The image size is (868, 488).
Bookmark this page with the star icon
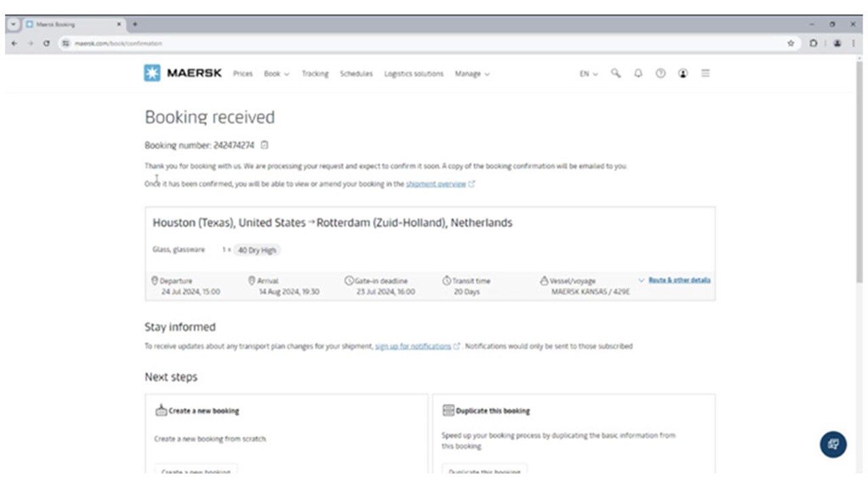coord(791,43)
